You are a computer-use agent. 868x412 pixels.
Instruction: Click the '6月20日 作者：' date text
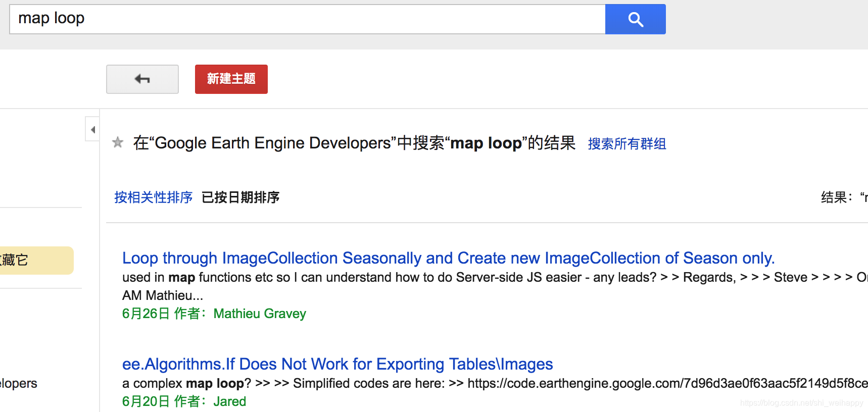tap(164, 401)
